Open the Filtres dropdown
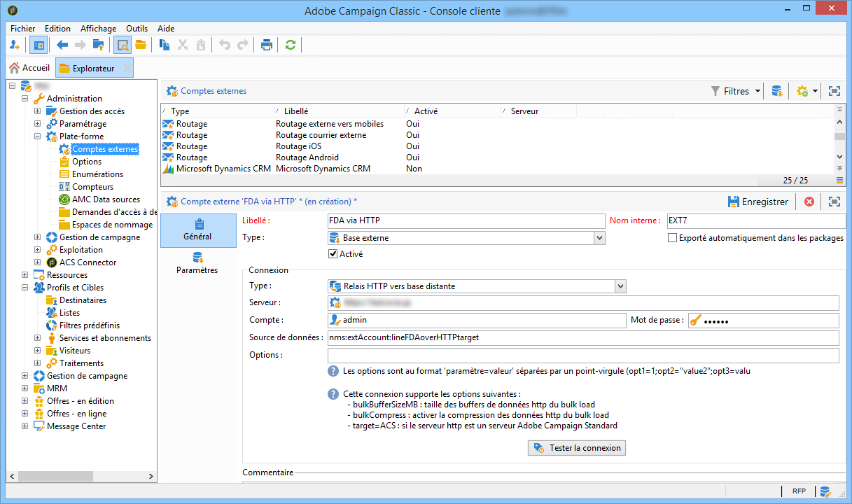852x504 pixels. tap(736, 91)
